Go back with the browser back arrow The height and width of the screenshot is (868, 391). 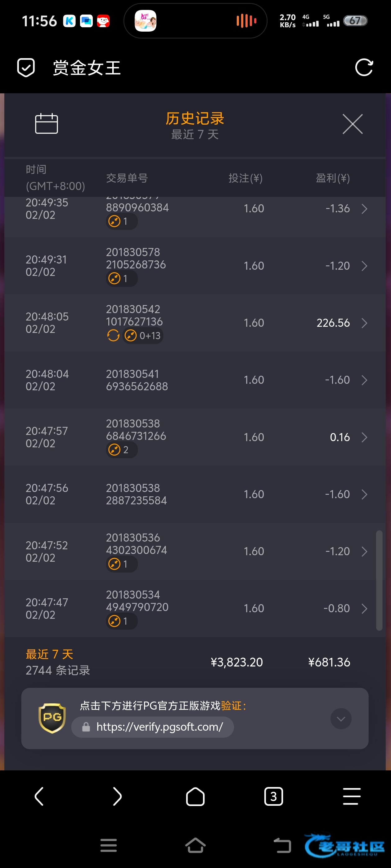click(39, 797)
